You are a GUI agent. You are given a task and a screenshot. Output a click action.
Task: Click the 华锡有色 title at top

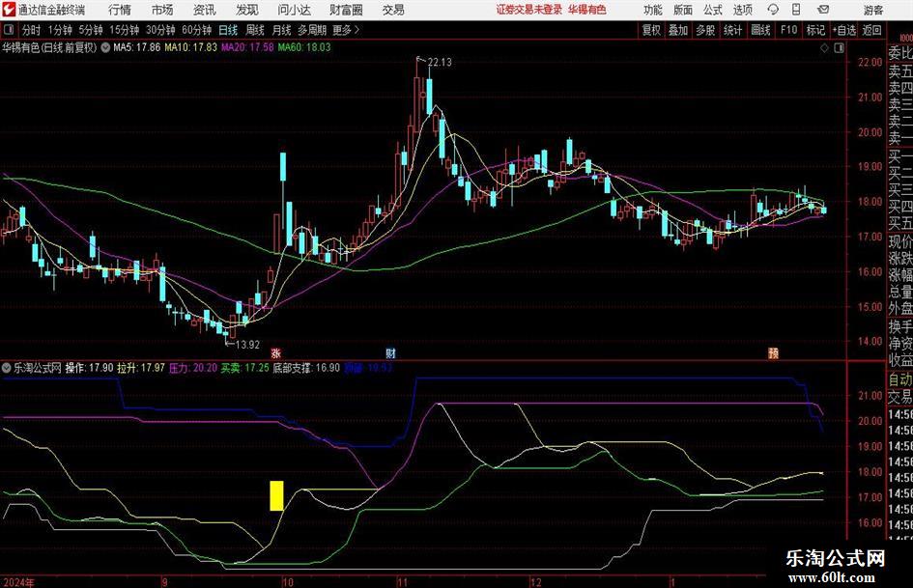[x=49, y=47]
